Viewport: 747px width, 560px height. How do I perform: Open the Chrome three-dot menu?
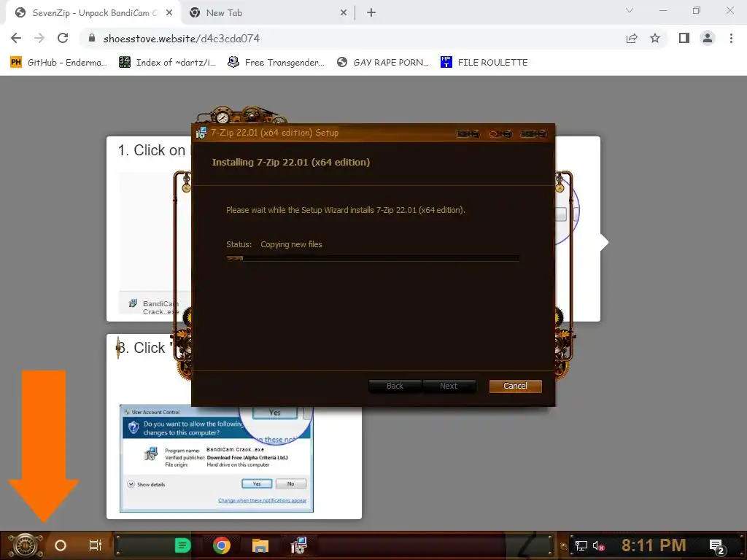(731, 38)
